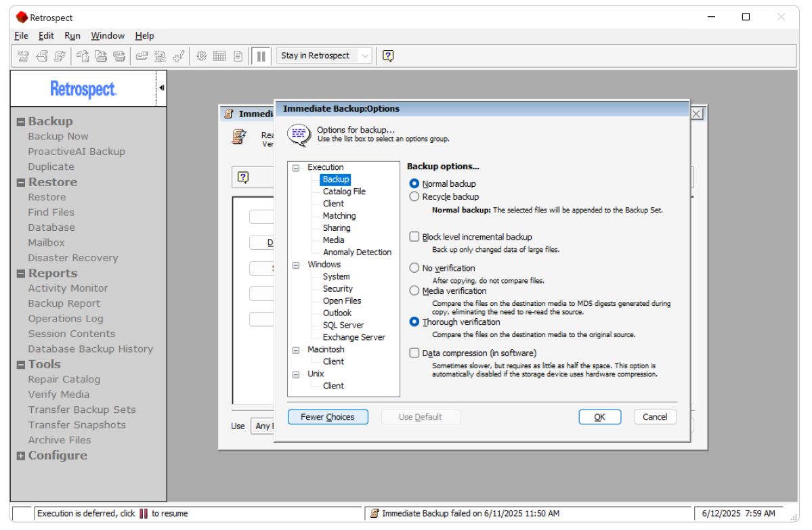
Task: Open the File menu
Action: (21, 36)
